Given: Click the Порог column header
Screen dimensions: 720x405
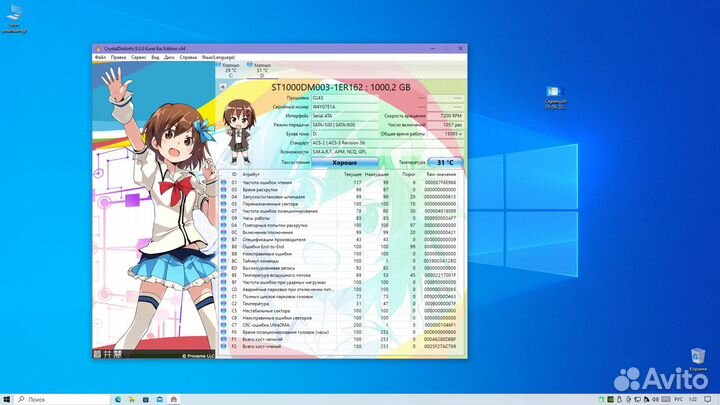Looking at the screenshot, I should tap(408, 174).
